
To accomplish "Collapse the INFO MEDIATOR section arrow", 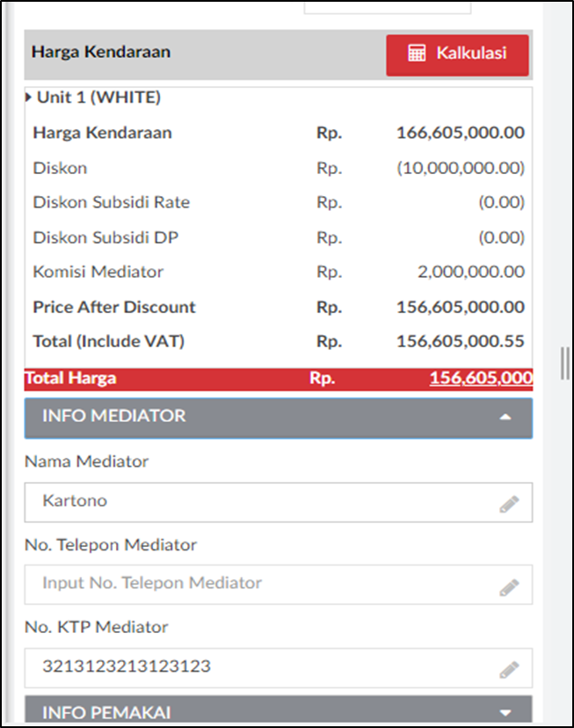I will [505, 417].
